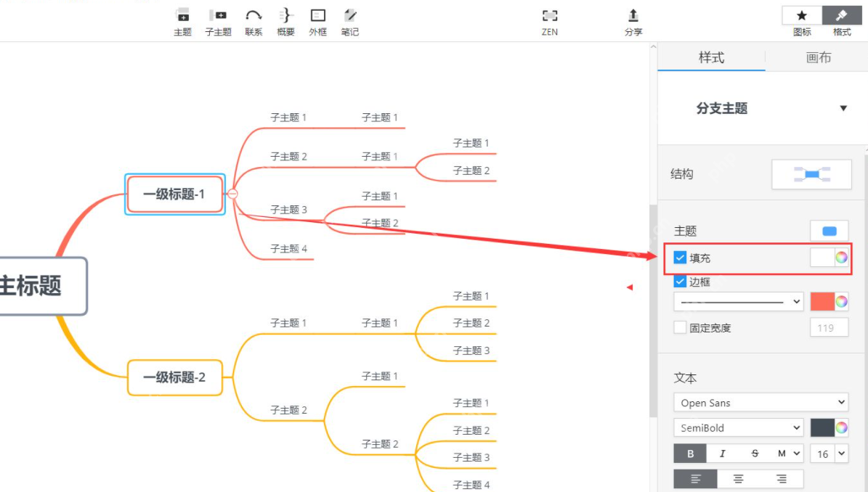Disable the 边框 border checkbox
The height and width of the screenshot is (492, 868).
click(680, 282)
